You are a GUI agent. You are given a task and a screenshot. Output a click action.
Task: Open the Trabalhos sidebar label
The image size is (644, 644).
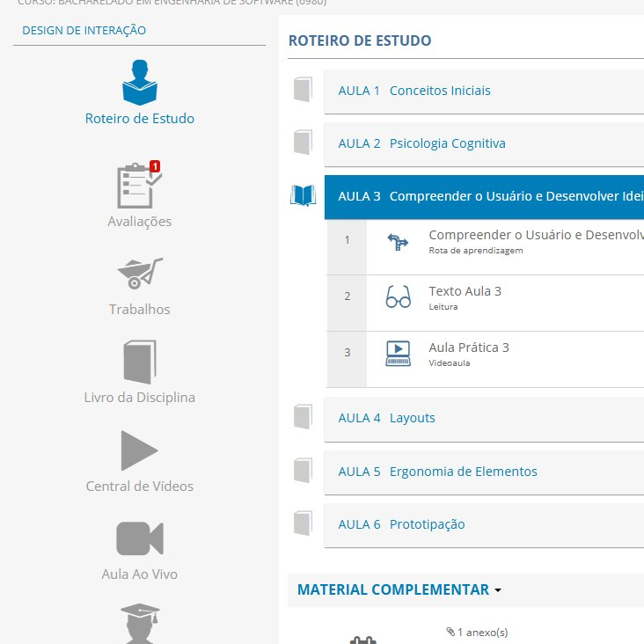pos(140,310)
